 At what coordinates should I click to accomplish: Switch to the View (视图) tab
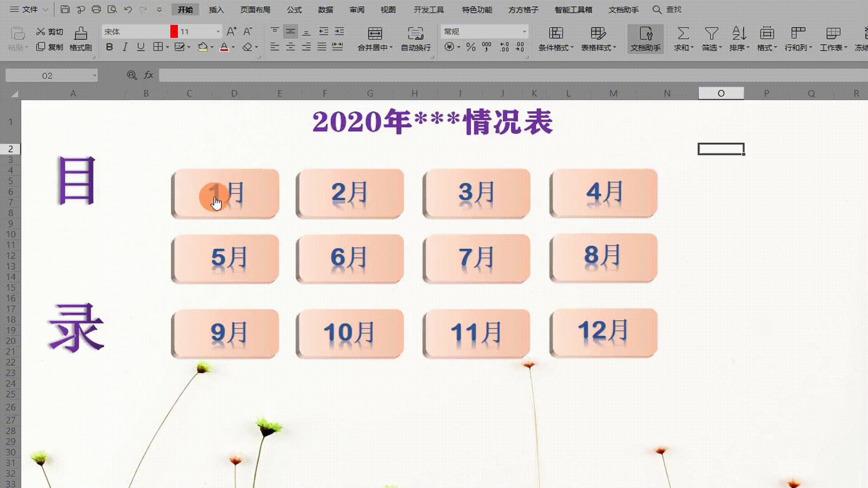(388, 9)
